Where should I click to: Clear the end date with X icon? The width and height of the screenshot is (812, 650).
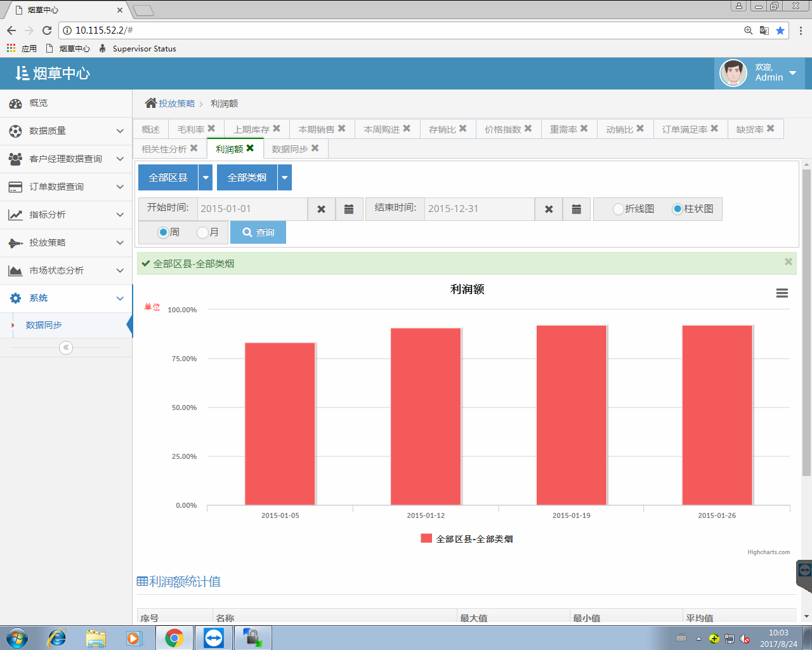click(549, 209)
